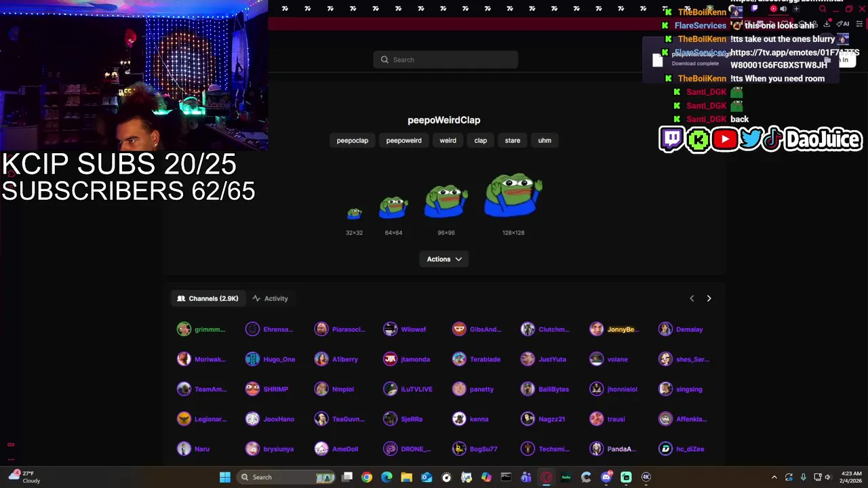Open channel Clutchm...
The height and width of the screenshot is (488, 868).
545,329
